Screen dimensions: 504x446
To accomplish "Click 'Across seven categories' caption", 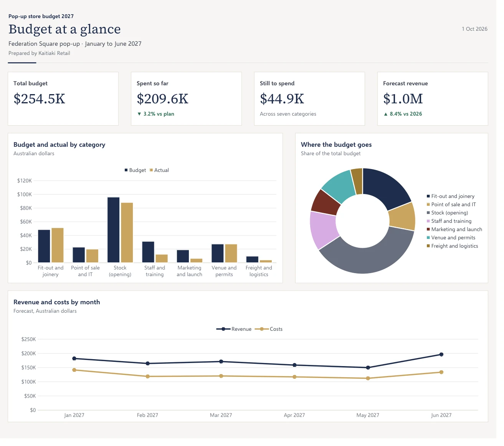I will click(288, 114).
